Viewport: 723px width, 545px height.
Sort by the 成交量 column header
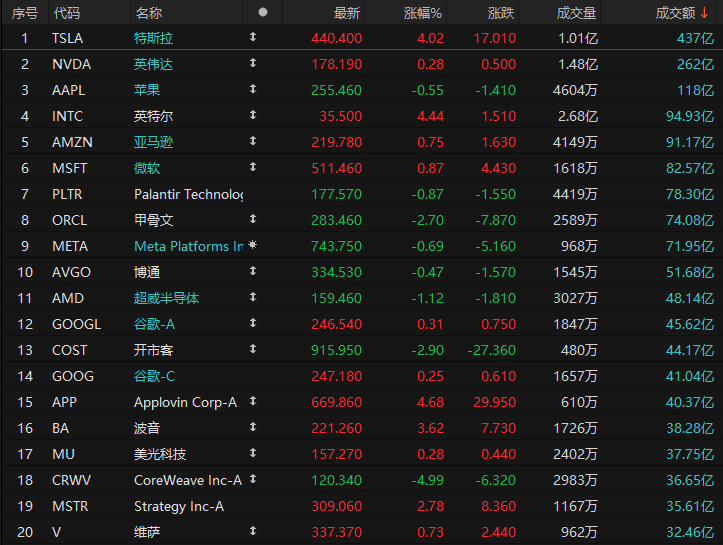point(576,13)
